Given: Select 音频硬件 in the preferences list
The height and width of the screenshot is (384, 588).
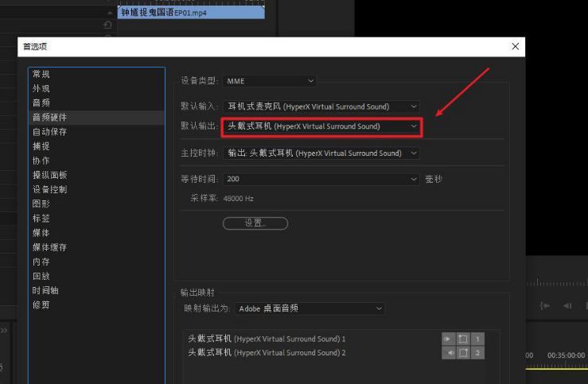Looking at the screenshot, I should (96, 117).
